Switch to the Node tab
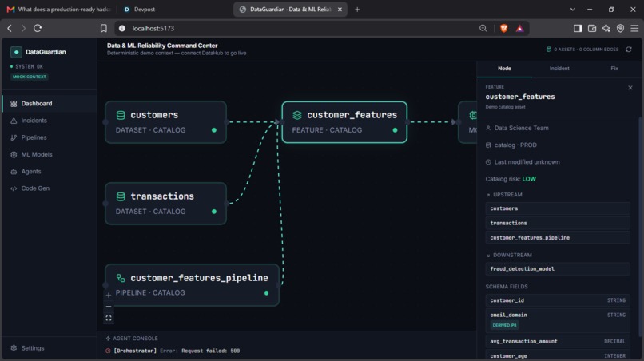 [x=504, y=69]
